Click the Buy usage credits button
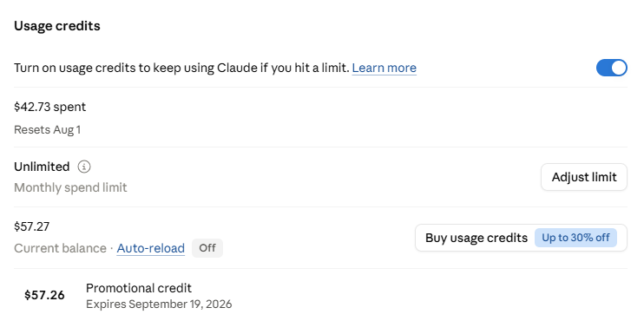The height and width of the screenshot is (334, 644). [521, 238]
